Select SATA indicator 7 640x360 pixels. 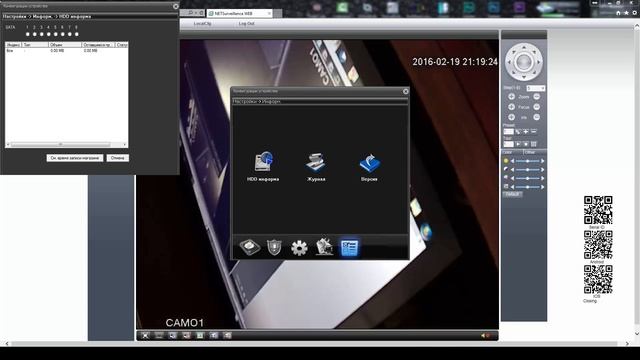(x=69, y=34)
